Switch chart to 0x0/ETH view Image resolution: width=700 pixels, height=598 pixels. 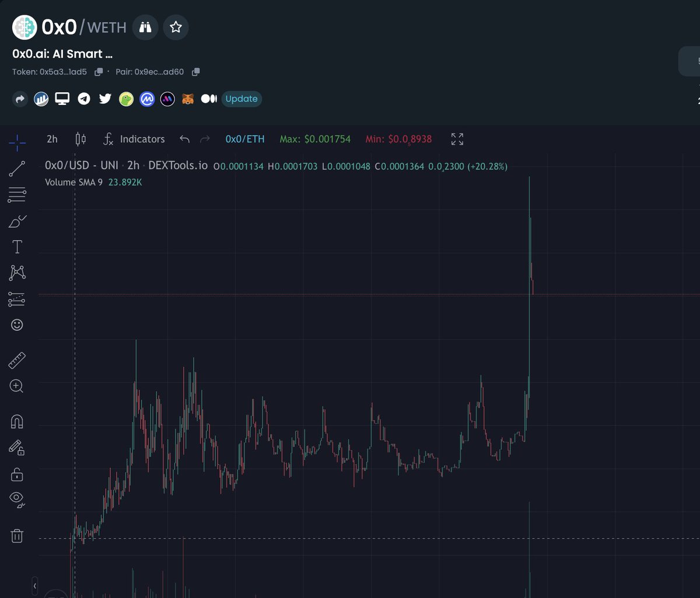(245, 139)
